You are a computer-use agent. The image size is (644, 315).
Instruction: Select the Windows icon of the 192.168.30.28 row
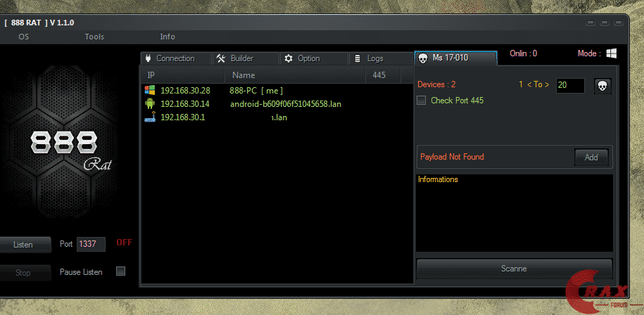click(x=150, y=90)
